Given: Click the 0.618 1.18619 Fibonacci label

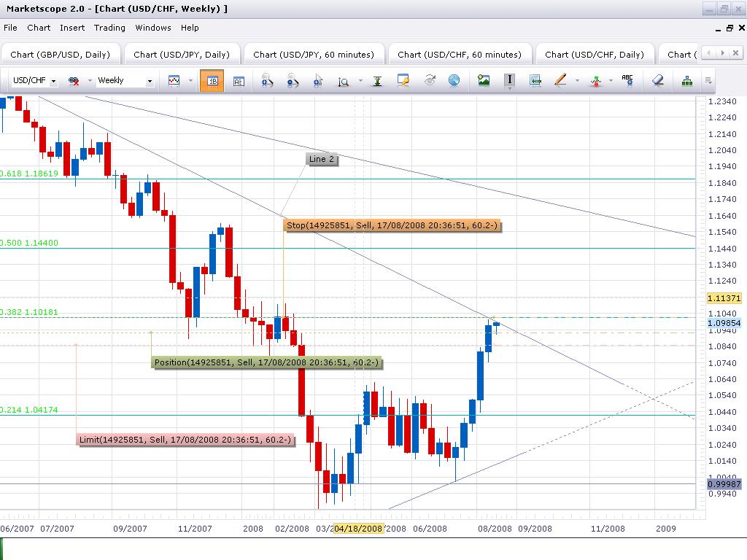Looking at the screenshot, I should pos(29,174).
